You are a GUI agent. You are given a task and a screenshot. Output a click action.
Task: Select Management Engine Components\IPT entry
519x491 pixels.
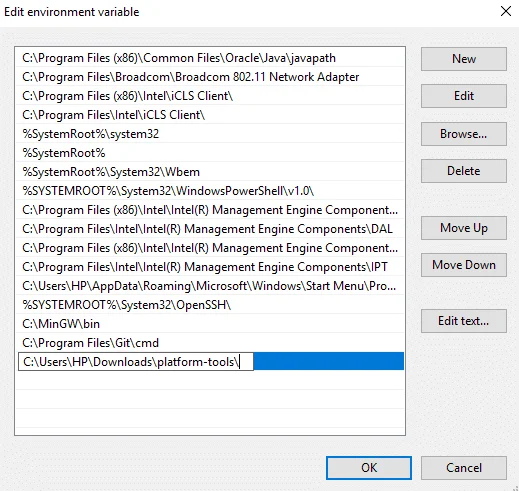coord(210,267)
